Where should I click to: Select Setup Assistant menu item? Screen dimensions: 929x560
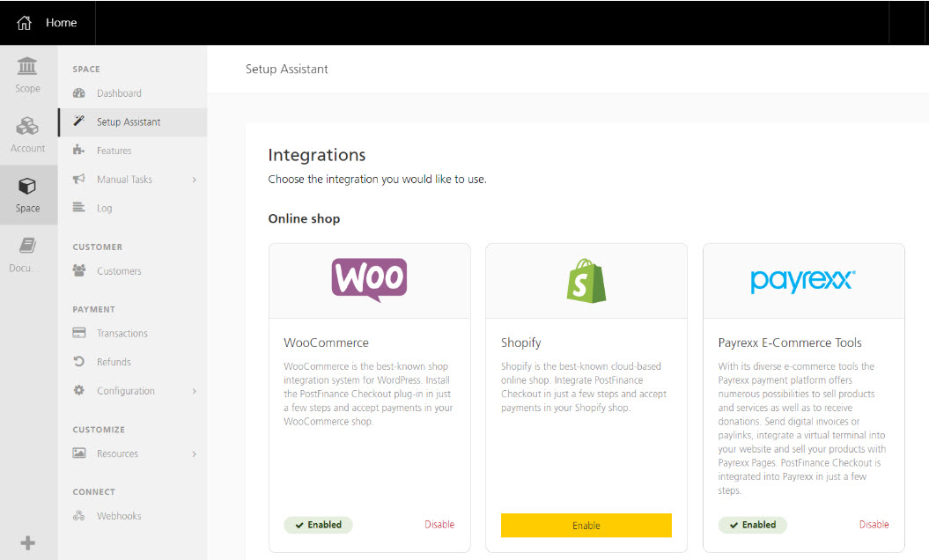click(133, 122)
